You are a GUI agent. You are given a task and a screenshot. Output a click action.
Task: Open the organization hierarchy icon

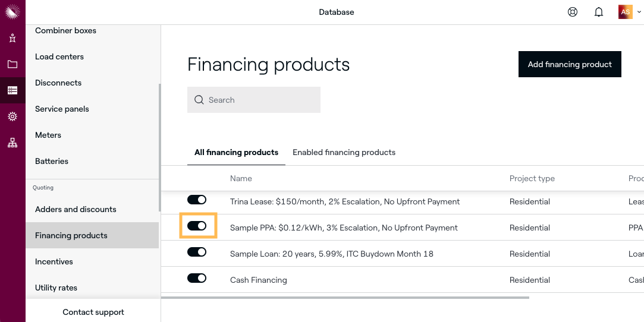point(12,143)
